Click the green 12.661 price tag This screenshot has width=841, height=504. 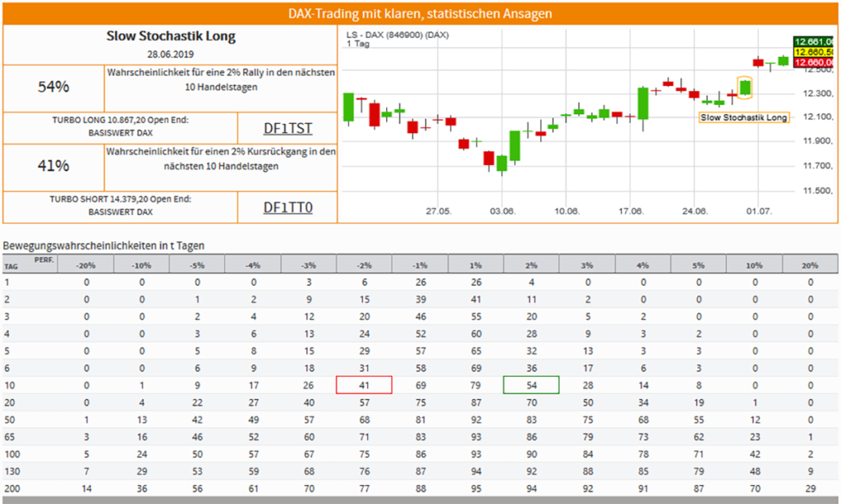pos(814,42)
